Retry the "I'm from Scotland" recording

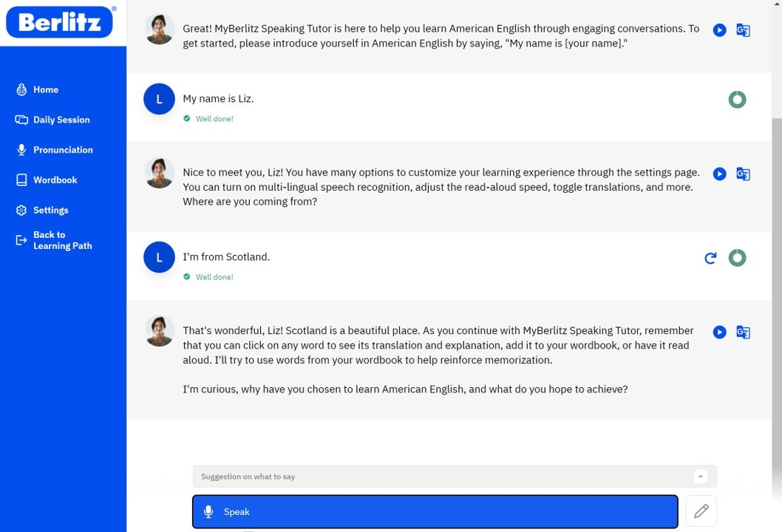click(x=710, y=258)
